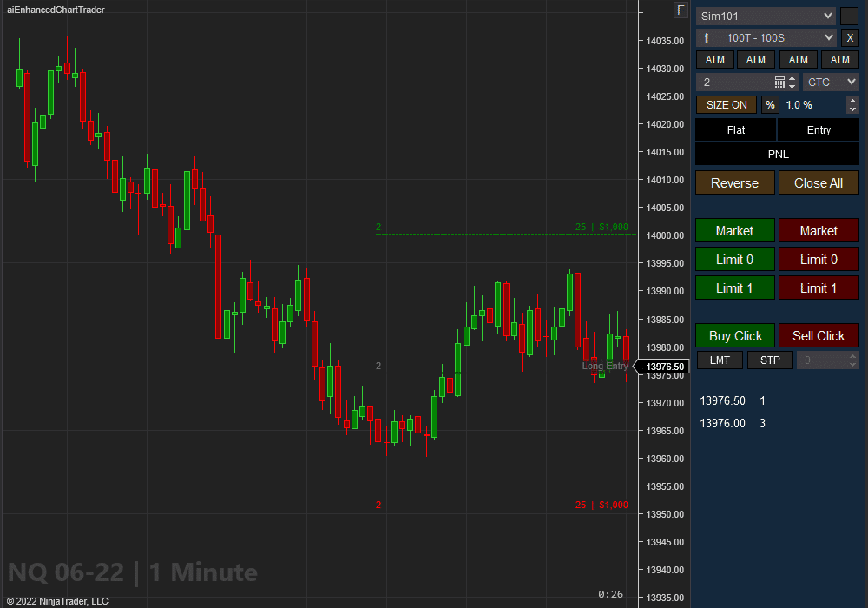Image resolution: width=868 pixels, height=608 pixels.
Task: Open the GTC time-in-force dropdown
Action: (829, 81)
